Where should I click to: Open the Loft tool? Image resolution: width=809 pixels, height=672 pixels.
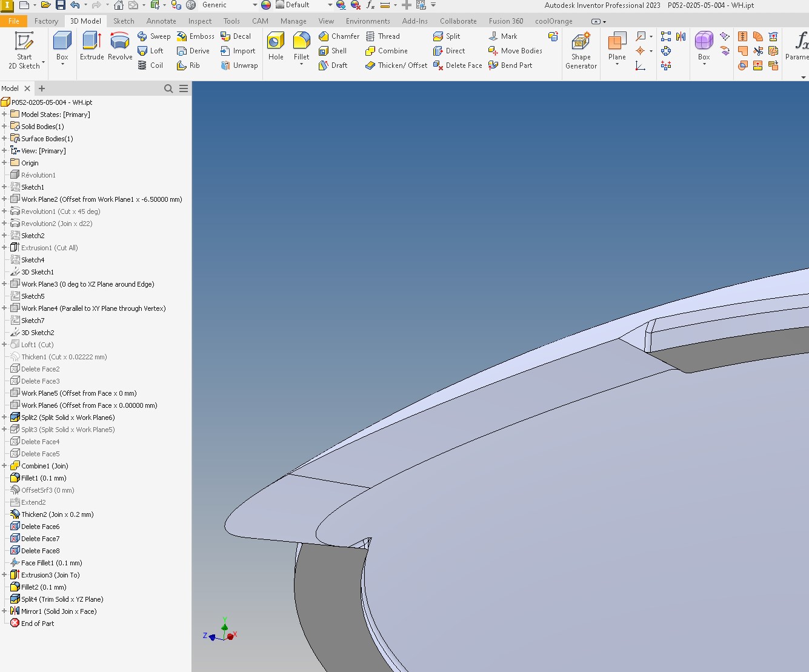tap(151, 51)
